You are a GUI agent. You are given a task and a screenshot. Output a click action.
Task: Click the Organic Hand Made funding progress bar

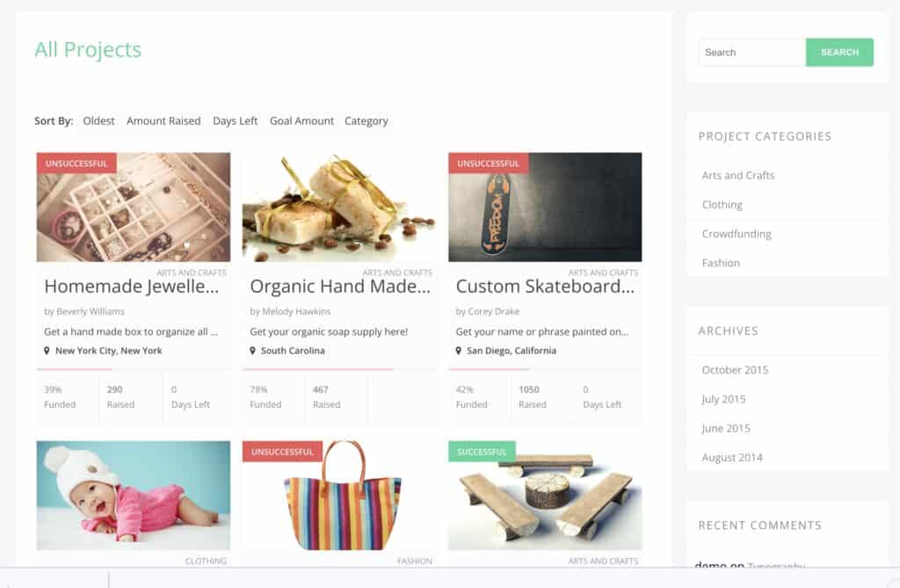tap(339, 369)
